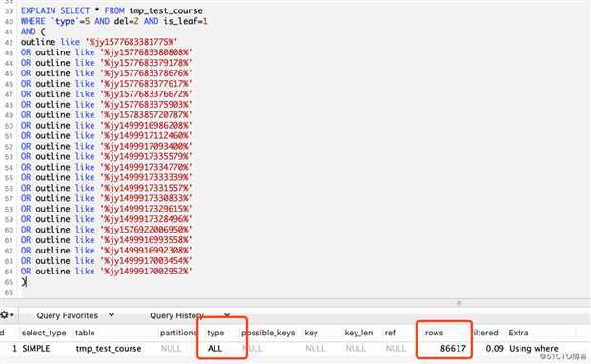Screen dimensions: 591x364
Task: Click the possible_keys column header
Action: (268, 333)
